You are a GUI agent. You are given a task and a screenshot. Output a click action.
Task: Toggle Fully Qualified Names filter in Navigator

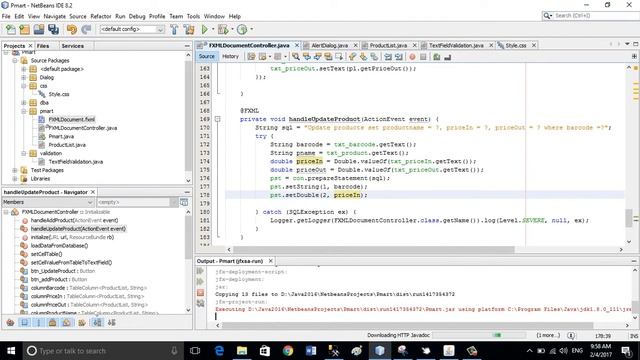82,322
